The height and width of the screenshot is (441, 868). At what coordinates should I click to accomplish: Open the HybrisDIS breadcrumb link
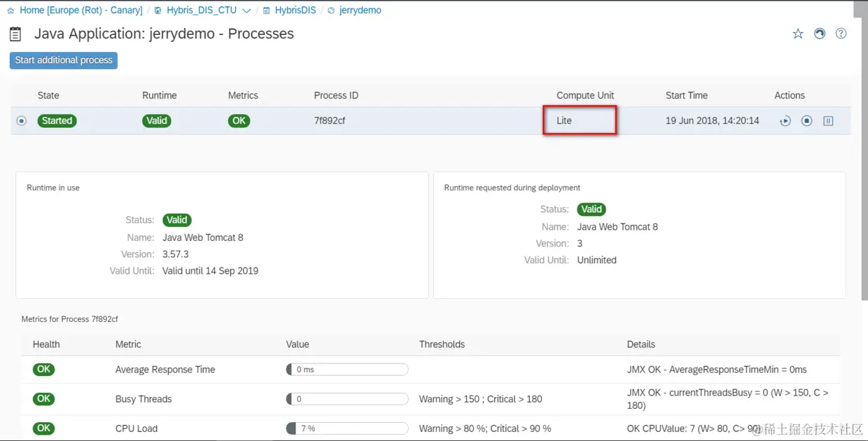pos(295,10)
